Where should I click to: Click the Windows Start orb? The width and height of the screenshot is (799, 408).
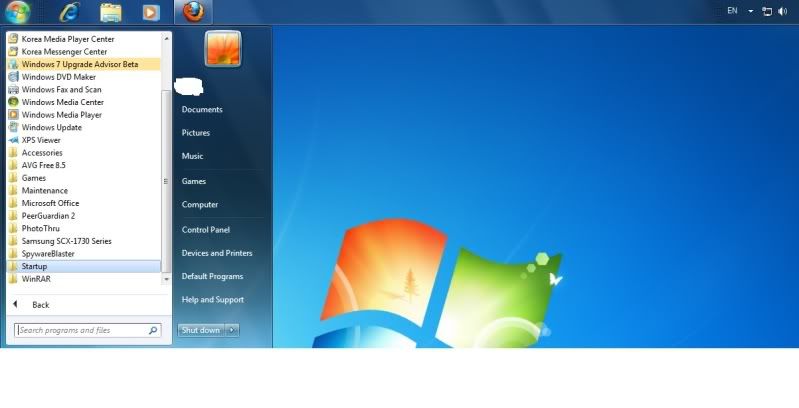click(17, 12)
